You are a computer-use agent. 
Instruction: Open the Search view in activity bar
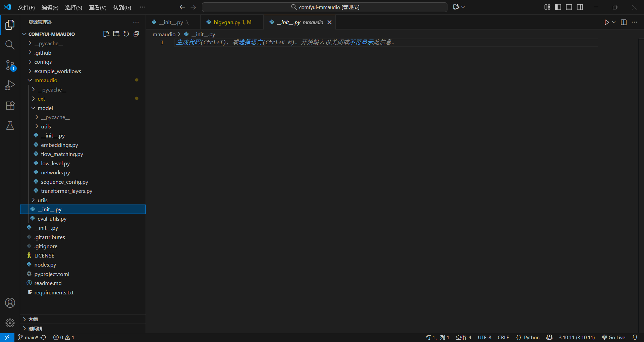pyautogui.click(x=10, y=45)
